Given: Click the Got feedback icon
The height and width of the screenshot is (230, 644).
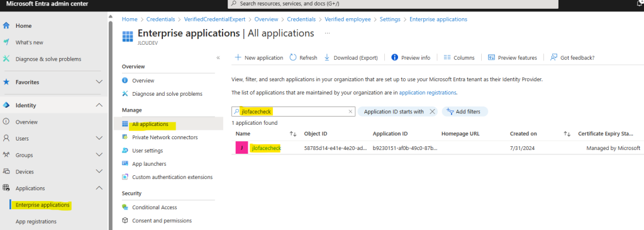Looking at the screenshot, I should (553, 57).
